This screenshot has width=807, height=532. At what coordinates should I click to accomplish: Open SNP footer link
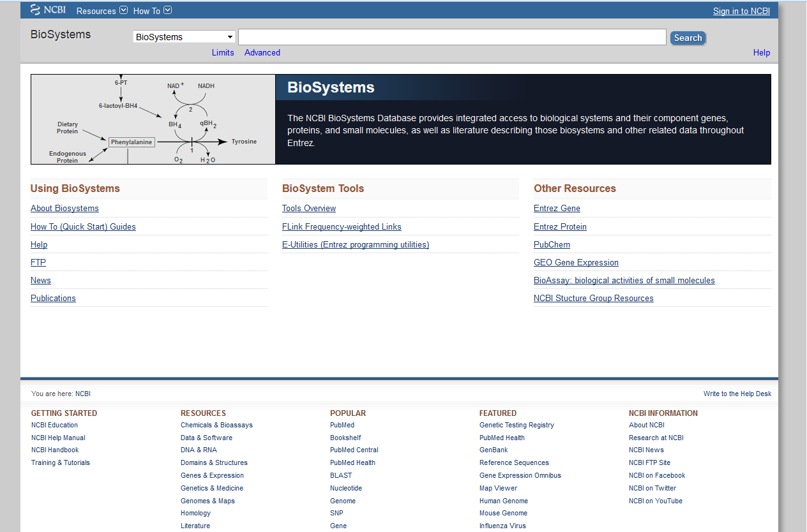point(336,513)
